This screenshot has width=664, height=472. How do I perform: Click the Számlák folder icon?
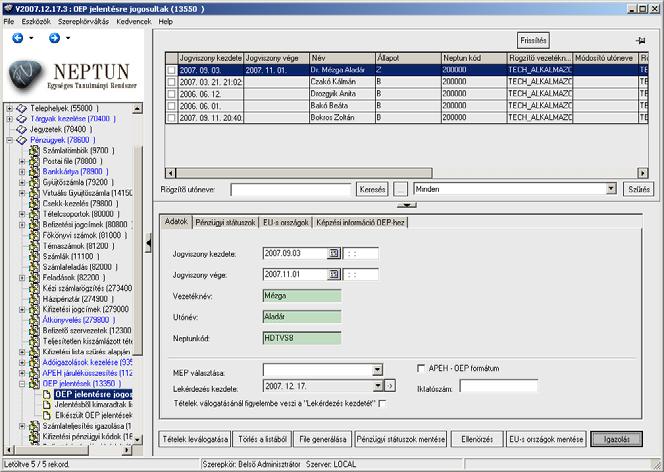click(x=34, y=257)
